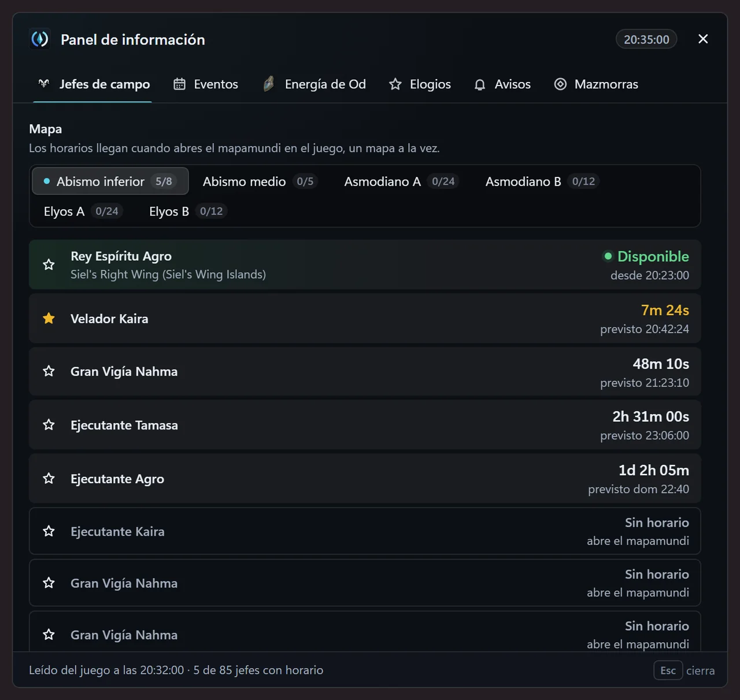
Task: Click the Rey Espíritu Agro boss name
Action: [121, 256]
